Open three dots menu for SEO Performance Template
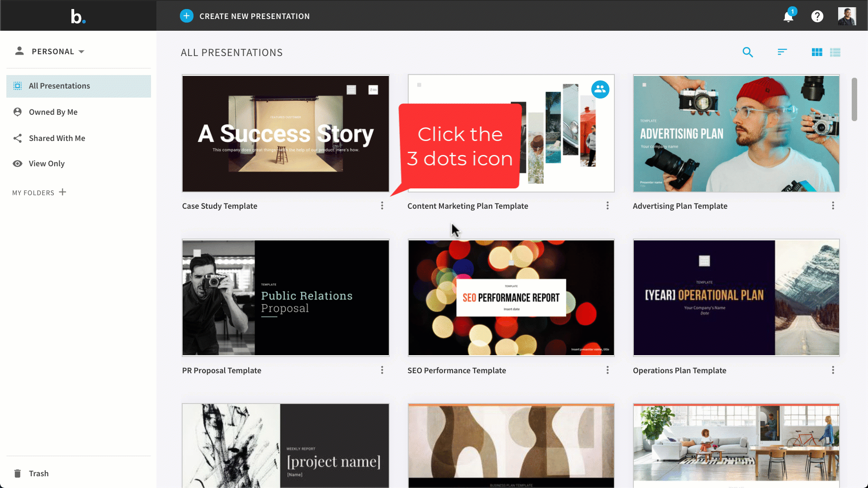 (x=608, y=370)
